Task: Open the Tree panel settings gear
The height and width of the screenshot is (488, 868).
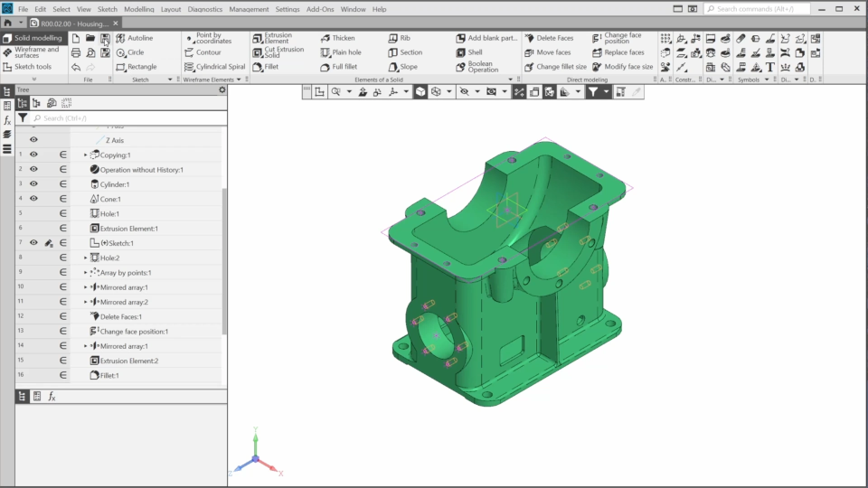Action: point(222,90)
